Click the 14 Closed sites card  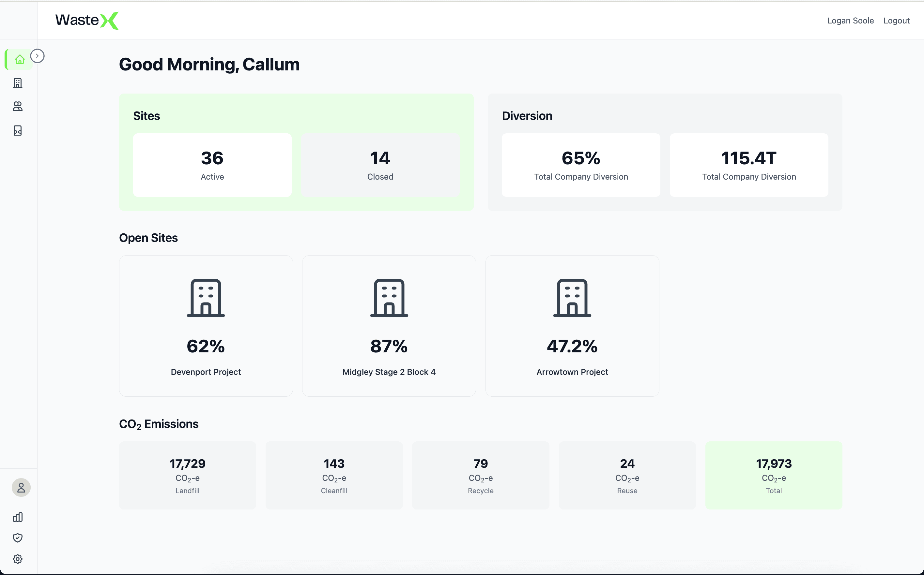[x=380, y=165]
